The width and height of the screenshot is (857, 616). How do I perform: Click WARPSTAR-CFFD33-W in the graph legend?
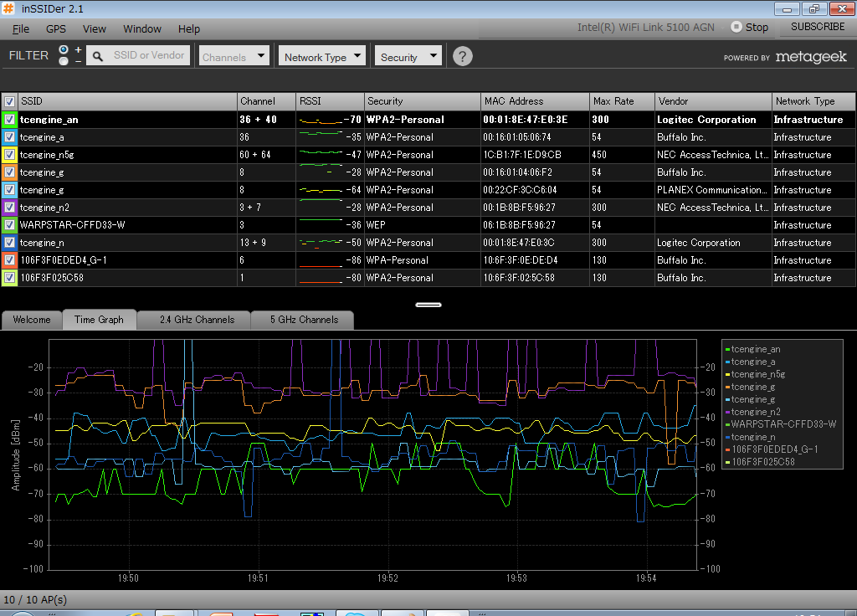point(783,424)
